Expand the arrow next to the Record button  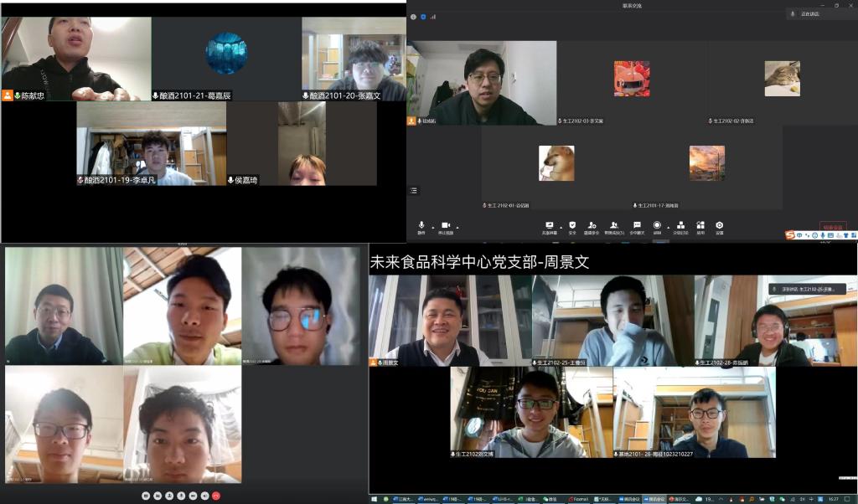click(x=668, y=227)
